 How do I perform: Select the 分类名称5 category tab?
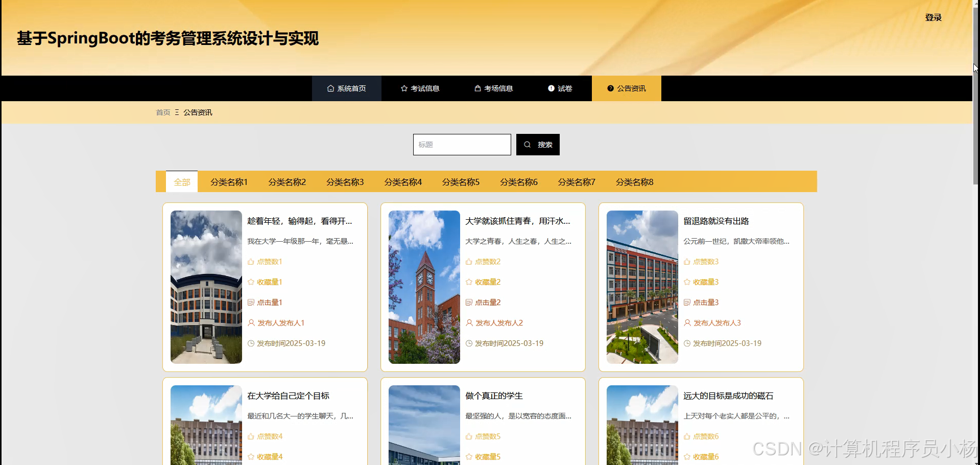pos(461,182)
